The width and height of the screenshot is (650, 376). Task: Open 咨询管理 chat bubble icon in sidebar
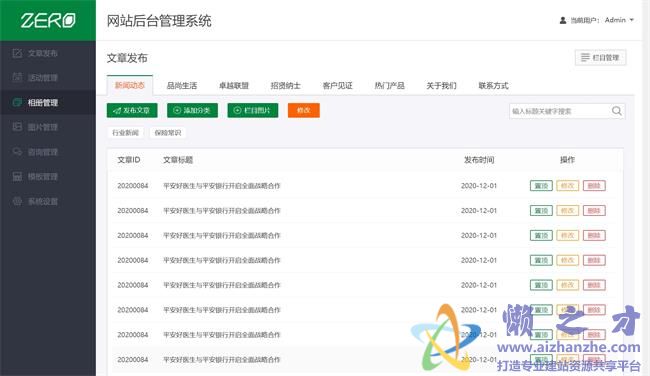point(17,152)
